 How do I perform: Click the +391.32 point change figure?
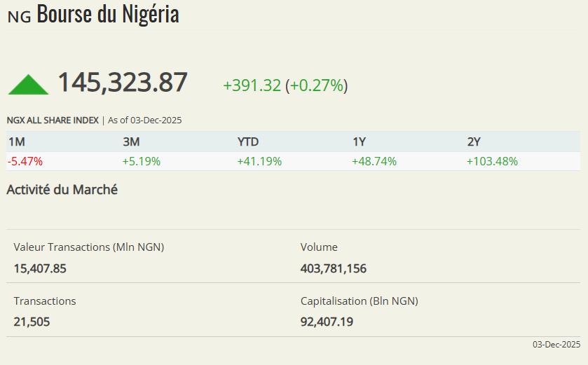tap(252, 85)
